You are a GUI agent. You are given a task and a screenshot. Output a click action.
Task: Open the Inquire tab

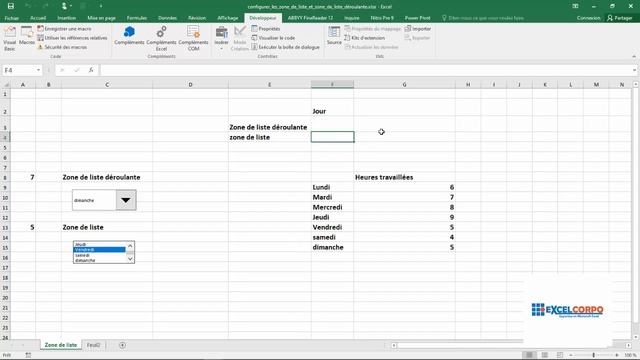coord(351,18)
